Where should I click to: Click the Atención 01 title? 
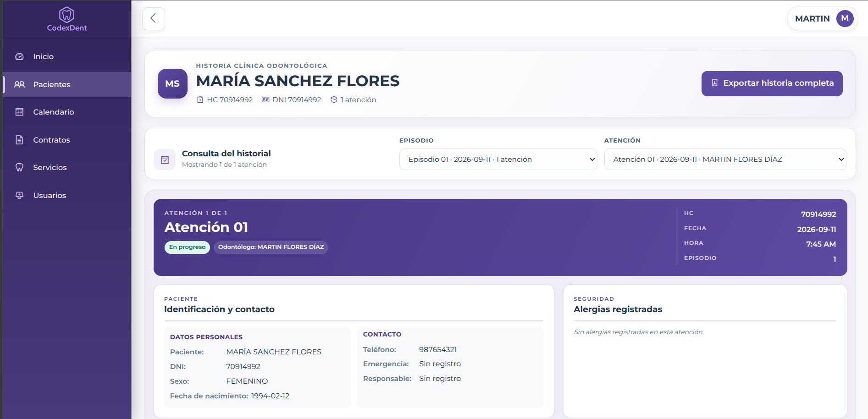[x=206, y=227]
